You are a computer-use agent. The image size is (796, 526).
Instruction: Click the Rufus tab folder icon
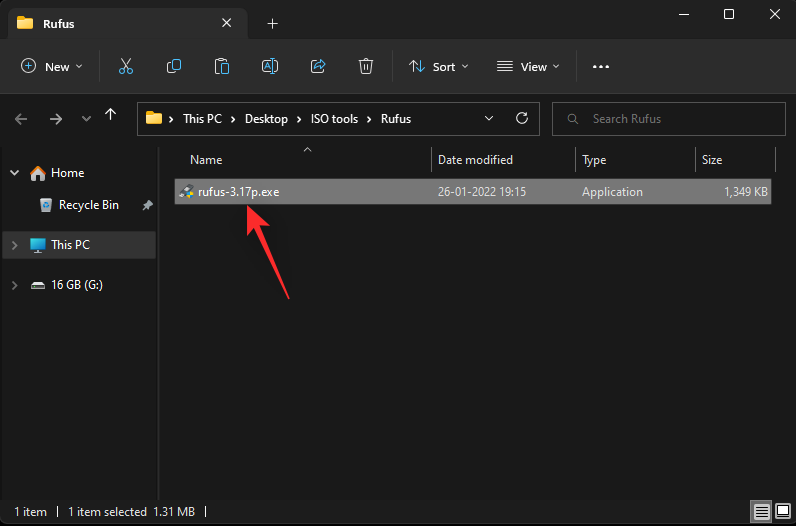click(25, 23)
